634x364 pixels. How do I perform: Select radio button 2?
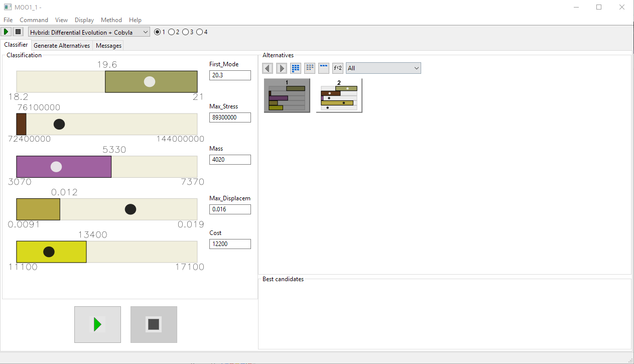point(172,32)
